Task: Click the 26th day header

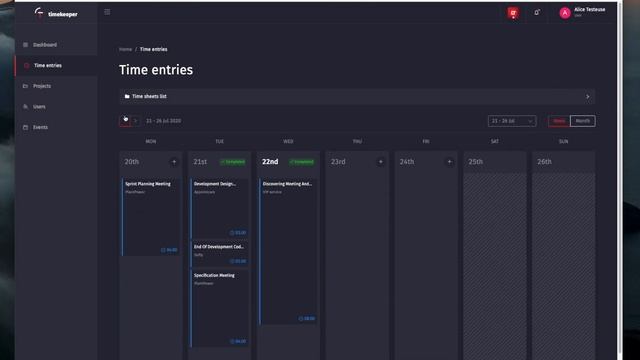Action: coord(563,162)
